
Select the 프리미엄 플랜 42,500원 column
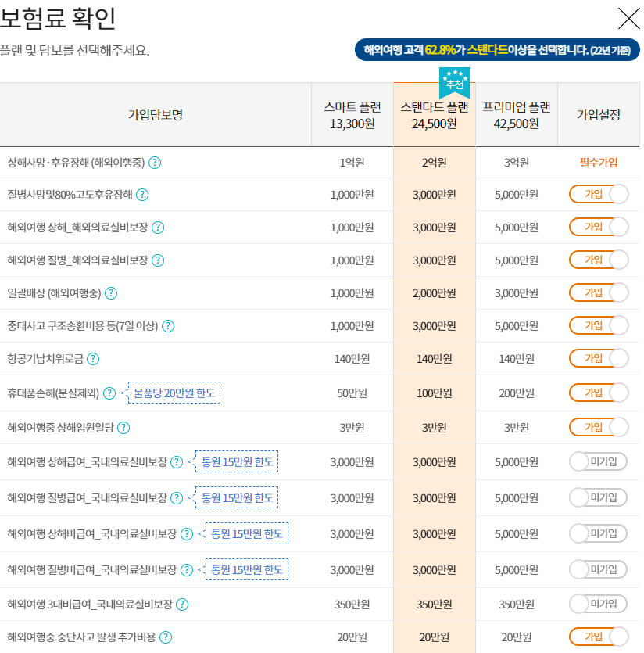click(516, 115)
